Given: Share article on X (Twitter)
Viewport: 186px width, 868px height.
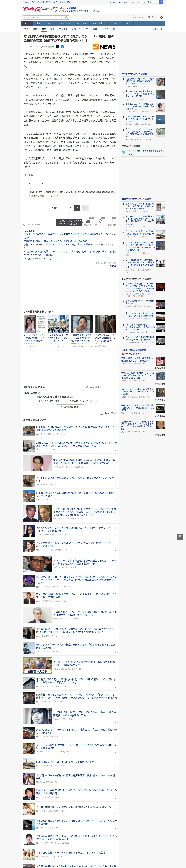Looking at the screenshot, I should click(x=57, y=47).
